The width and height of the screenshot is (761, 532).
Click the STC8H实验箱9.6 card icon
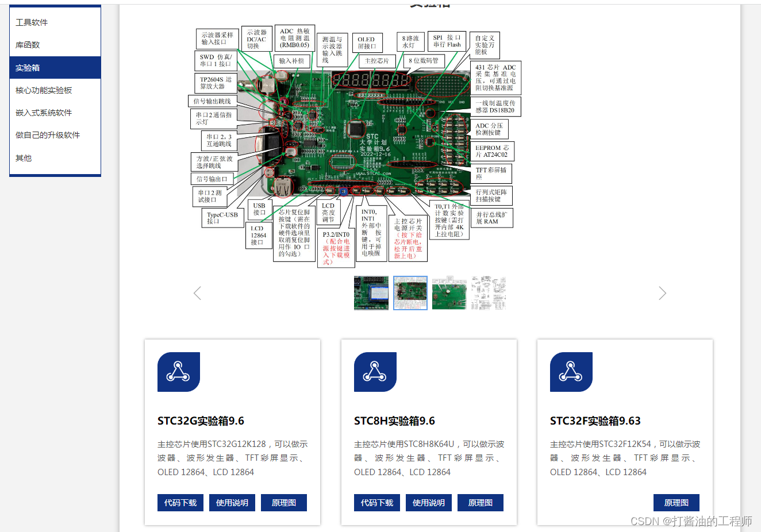coord(375,372)
